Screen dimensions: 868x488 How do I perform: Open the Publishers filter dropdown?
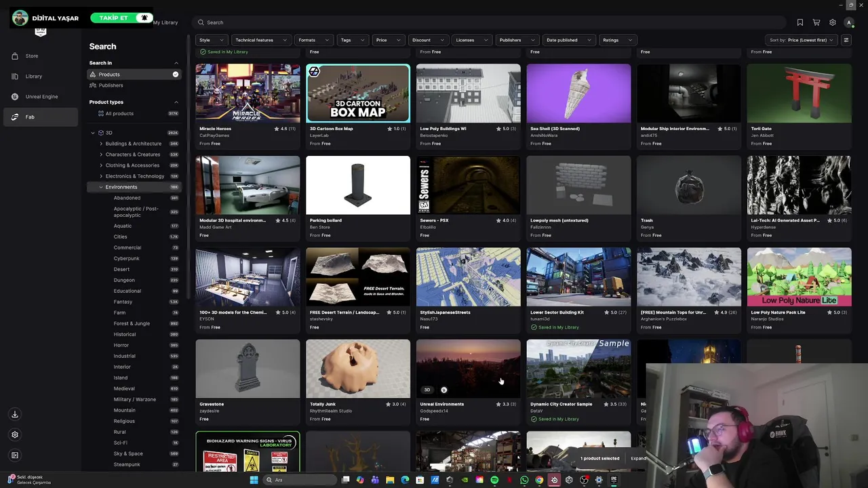[x=517, y=40]
